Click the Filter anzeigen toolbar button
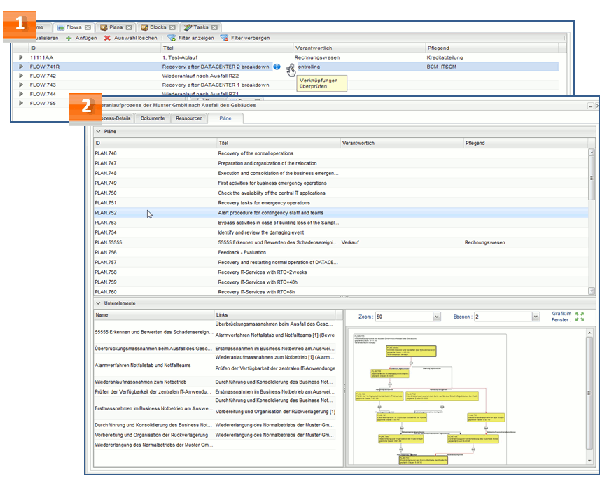 [x=191, y=38]
